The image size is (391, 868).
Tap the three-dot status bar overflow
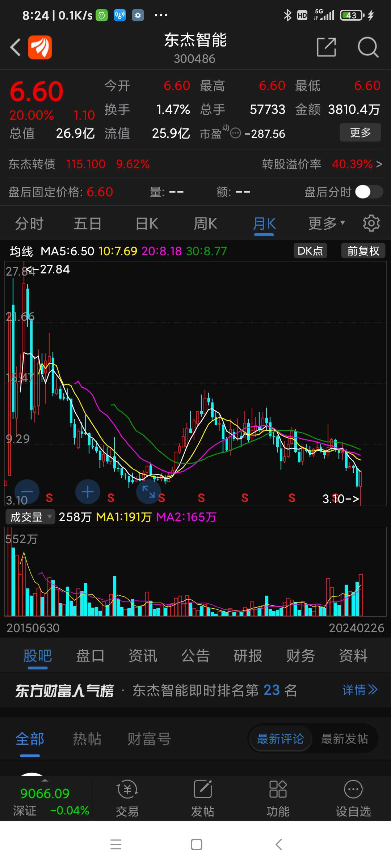(161, 15)
